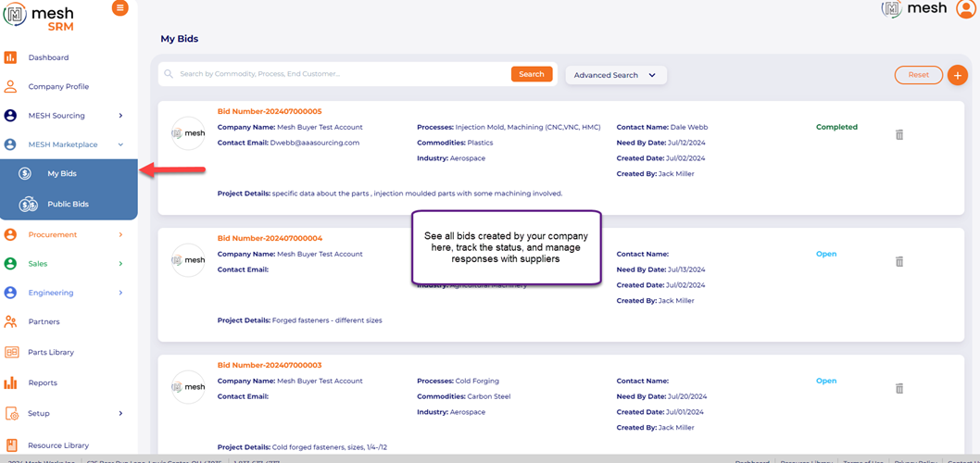Click the Parts Library sidebar icon
980x463 pixels.
[11, 352]
